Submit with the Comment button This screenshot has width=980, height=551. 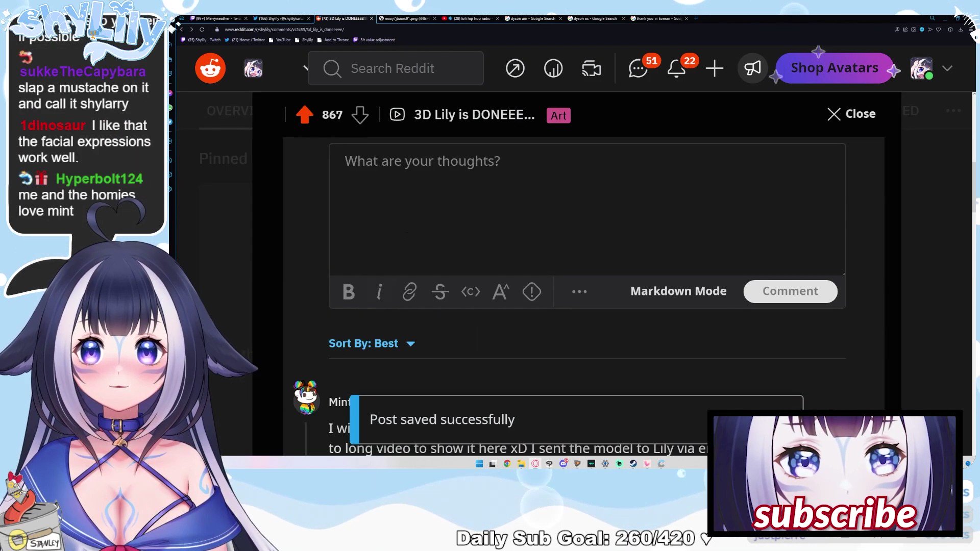(x=790, y=291)
